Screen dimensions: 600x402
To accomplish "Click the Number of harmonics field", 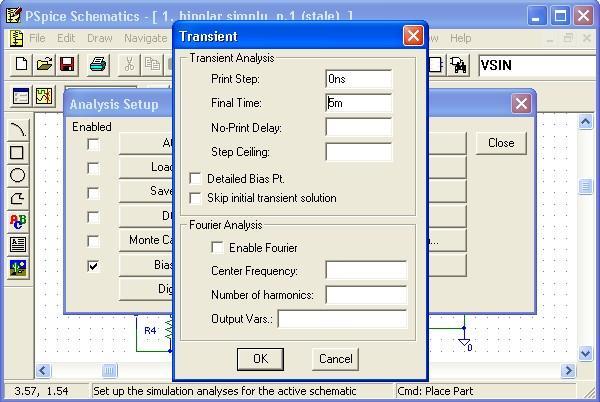I will (366, 295).
